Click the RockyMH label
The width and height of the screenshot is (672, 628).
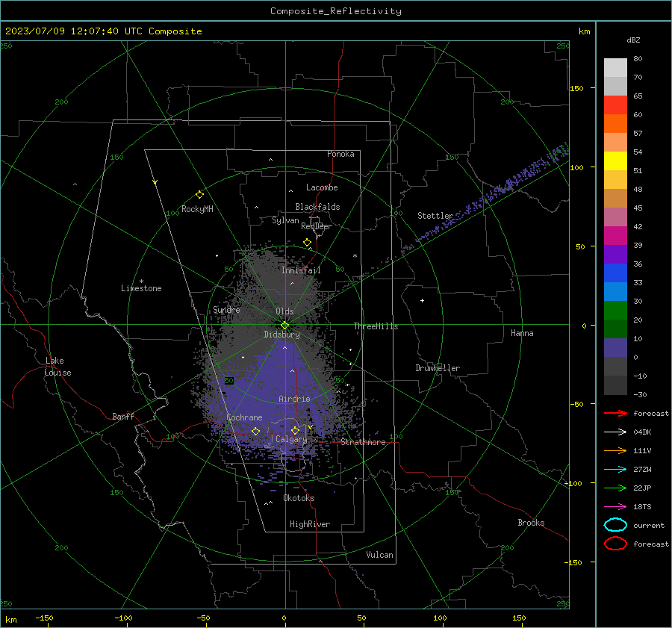pyautogui.click(x=197, y=209)
